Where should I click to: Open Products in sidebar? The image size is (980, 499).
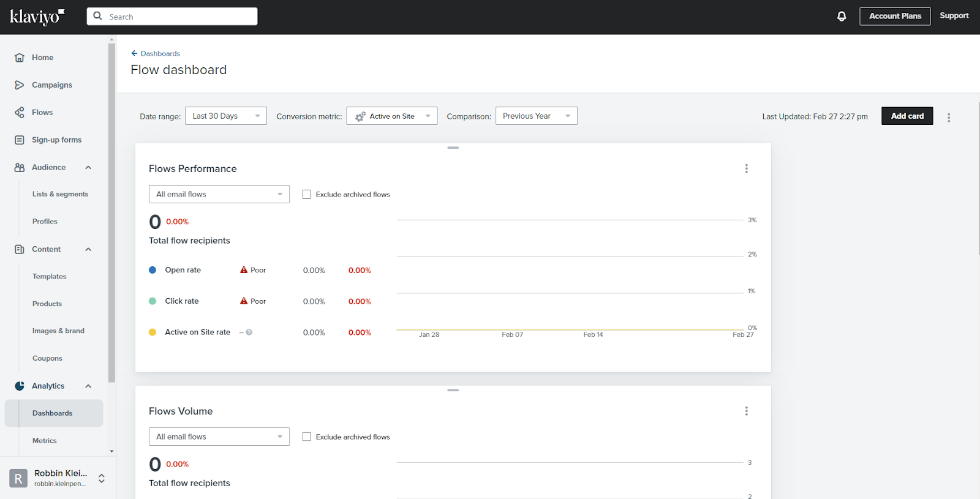coord(47,304)
